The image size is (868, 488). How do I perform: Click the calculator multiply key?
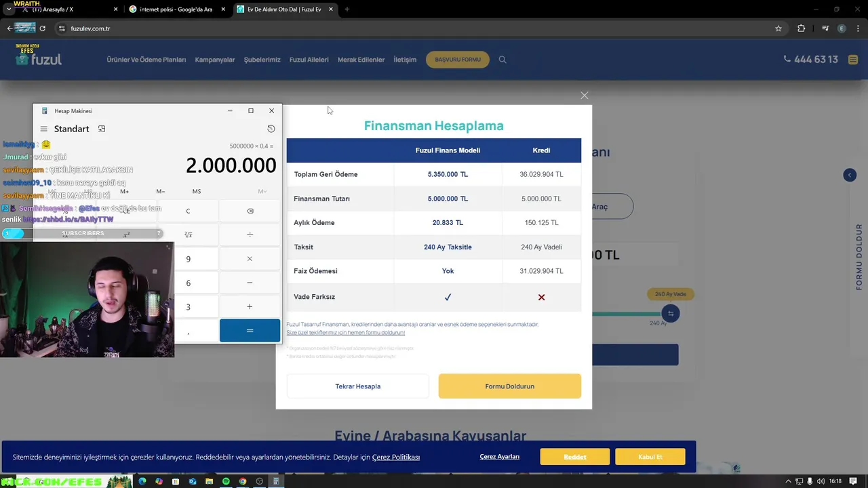click(x=250, y=259)
